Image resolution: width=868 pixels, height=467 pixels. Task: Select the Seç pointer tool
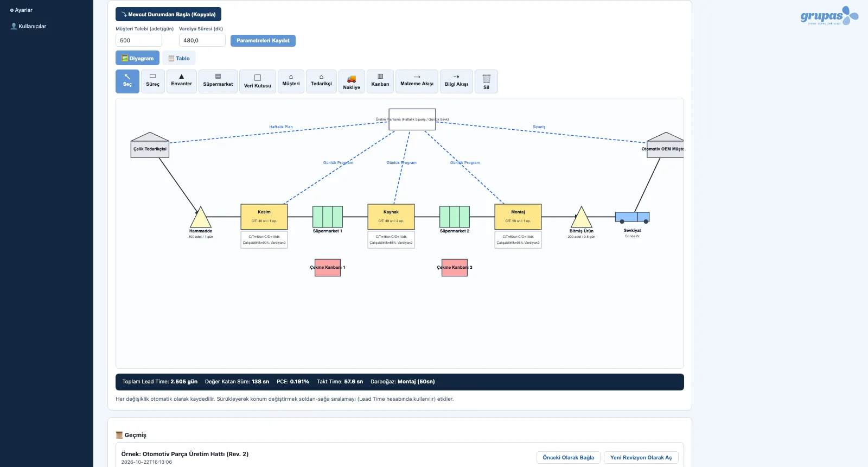[x=127, y=81]
